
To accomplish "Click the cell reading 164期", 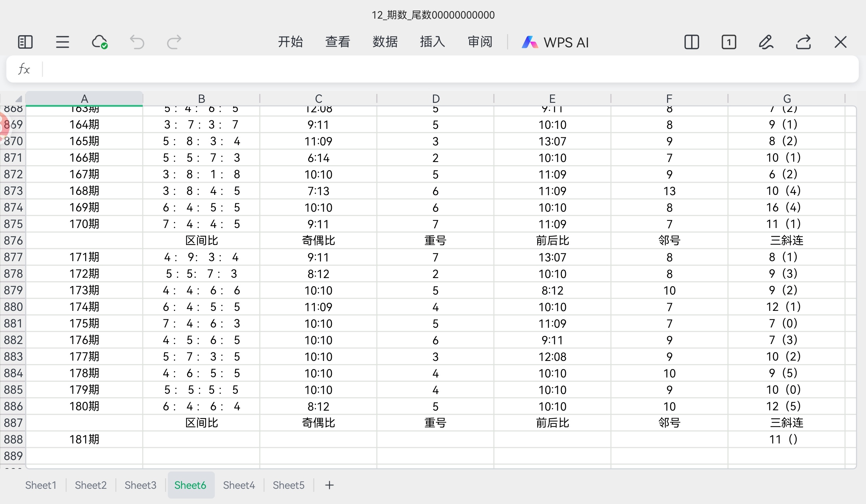I will click(84, 124).
